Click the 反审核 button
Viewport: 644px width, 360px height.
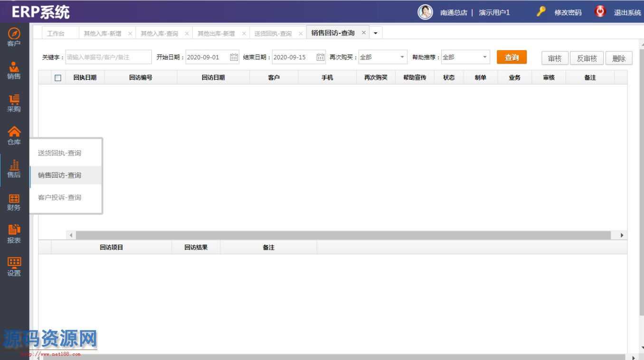pos(587,58)
